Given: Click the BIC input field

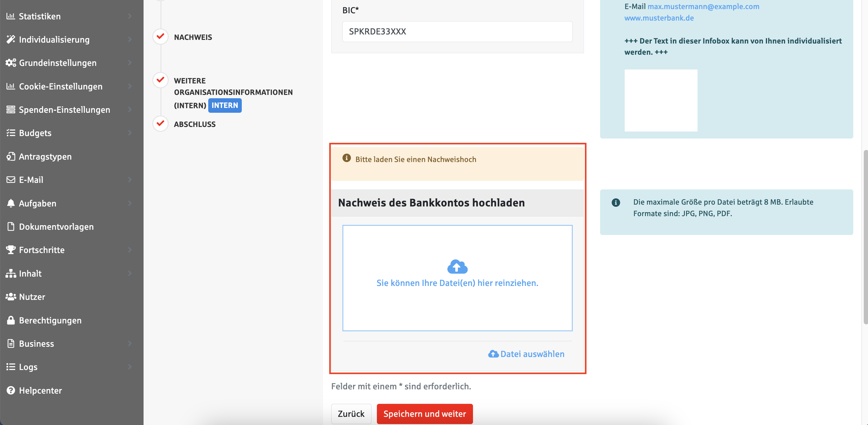Looking at the screenshot, I should [457, 31].
